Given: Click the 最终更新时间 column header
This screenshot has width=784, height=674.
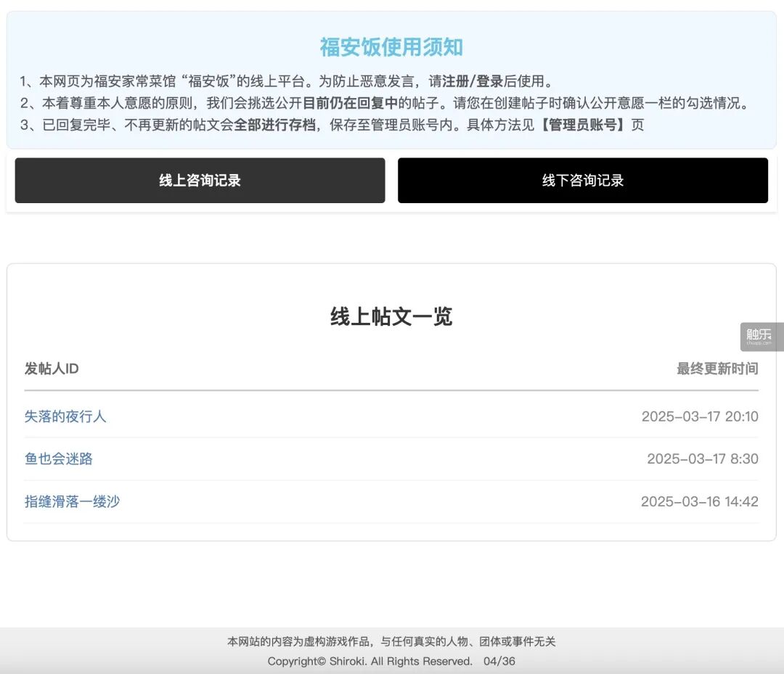Looking at the screenshot, I should pyautogui.click(x=717, y=369).
